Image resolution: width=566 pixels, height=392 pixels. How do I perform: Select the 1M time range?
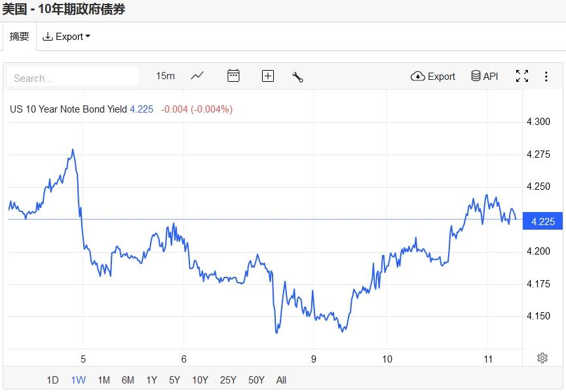pos(104,380)
